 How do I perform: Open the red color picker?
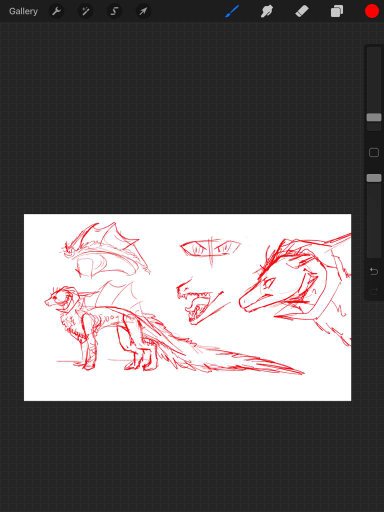(x=372, y=11)
